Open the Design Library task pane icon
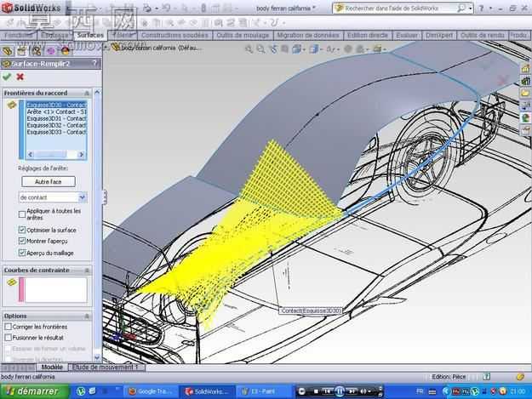This screenshot has height=399, width=532. coord(526,81)
